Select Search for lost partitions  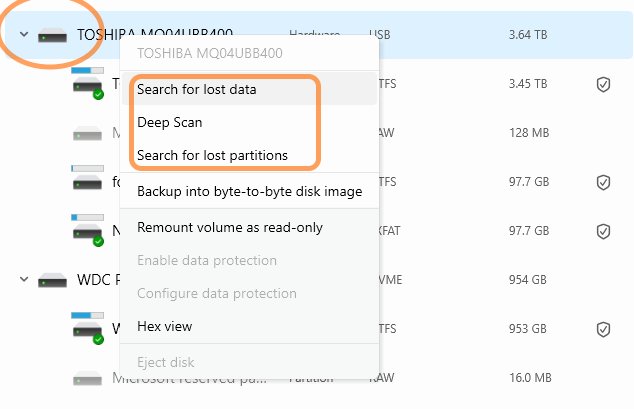[212, 156]
